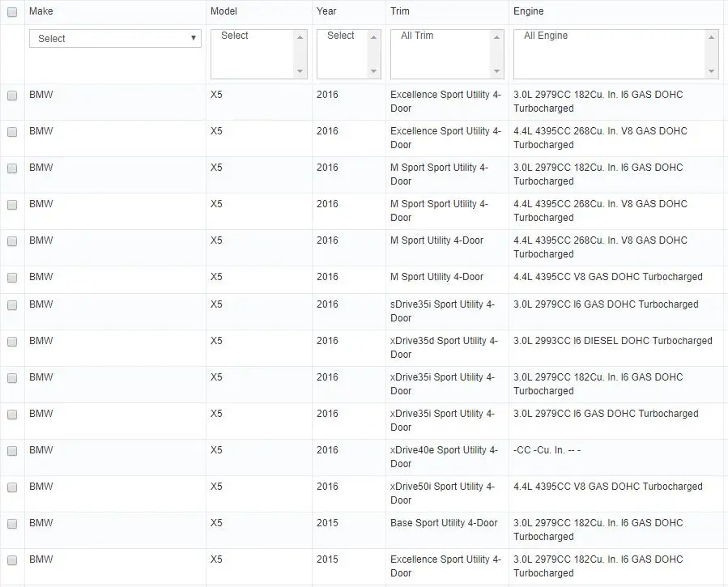Click Model listbox scroll-down arrow
This screenshot has height=587, width=728.
[300, 71]
